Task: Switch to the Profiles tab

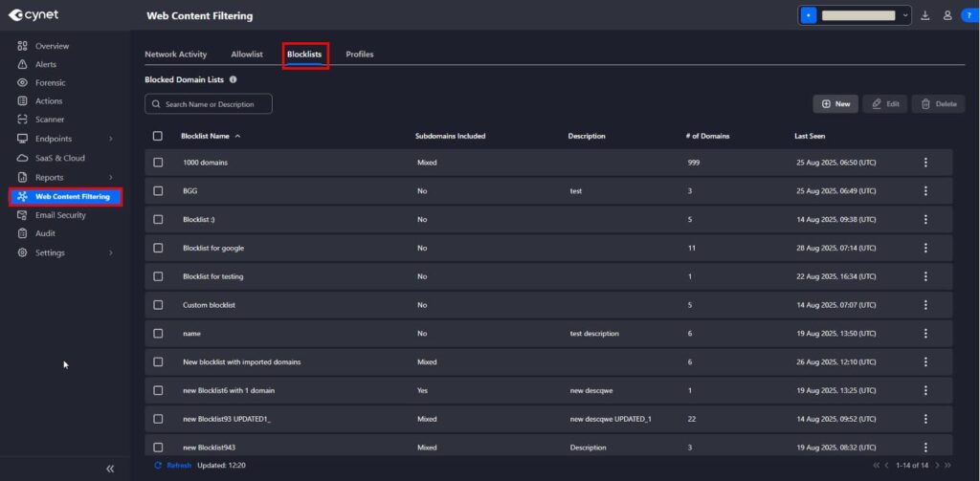Action: click(359, 55)
